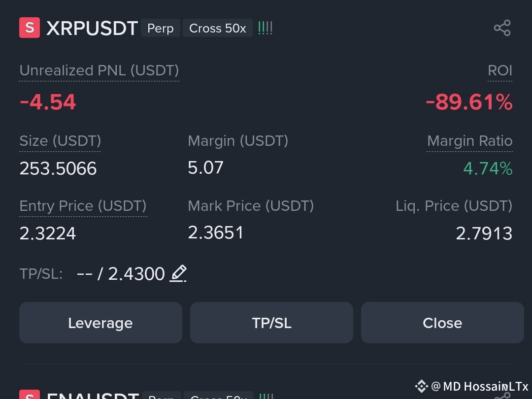
Task: Open the XRPUSDT pair title
Action: 92,28
